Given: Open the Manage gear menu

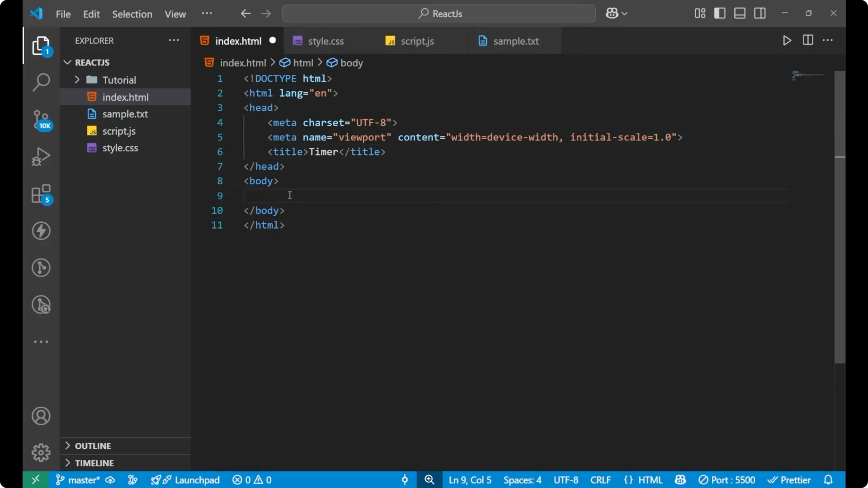Looking at the screenshot, I should coord(41,453).
